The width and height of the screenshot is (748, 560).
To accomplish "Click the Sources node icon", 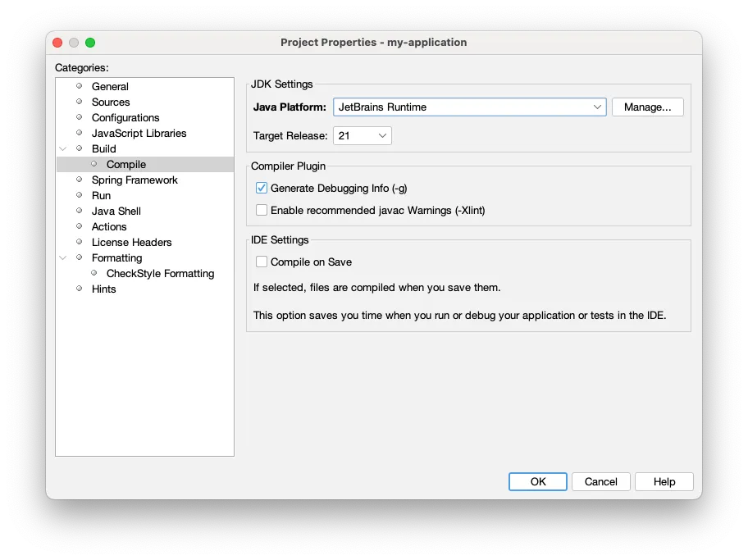I will click(x=80, y=102).
